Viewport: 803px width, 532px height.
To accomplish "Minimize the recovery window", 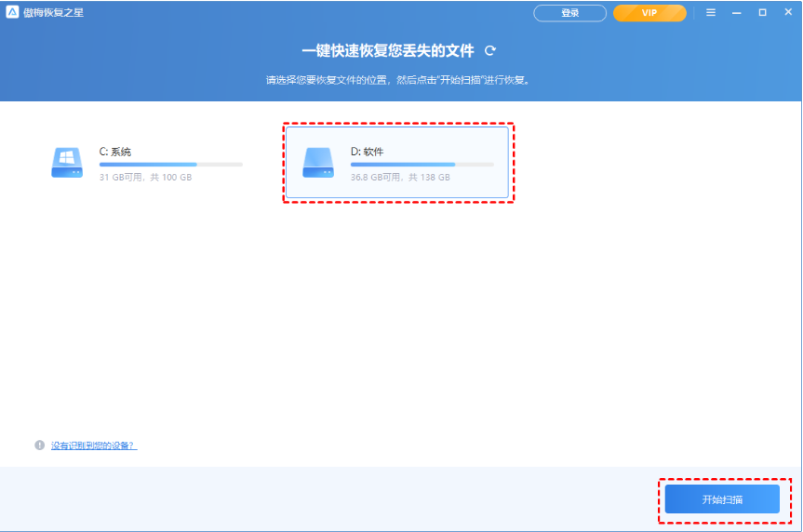I will [x=736, y=13].
